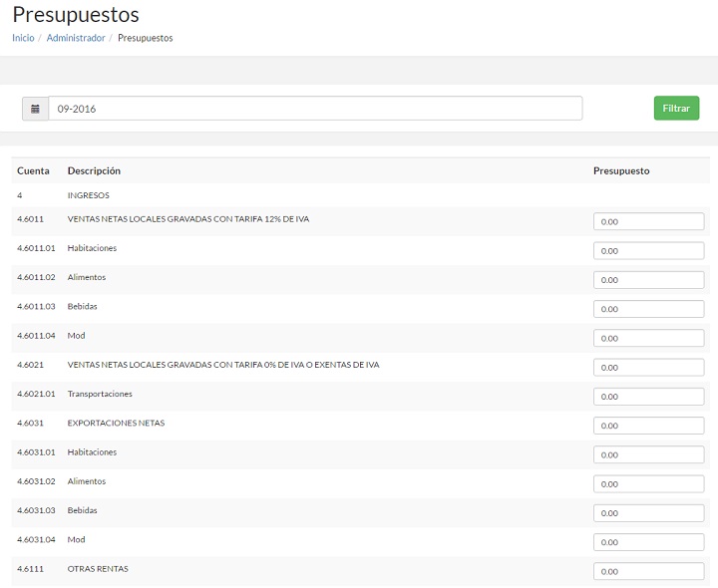Select budget input for Habitaciones 4.6011.01

tap(648, 250)
